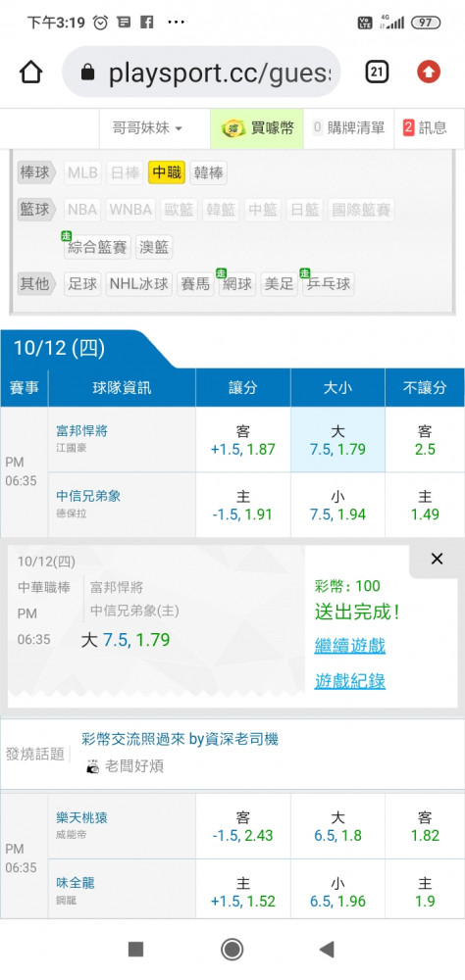Open the 購牌清單 tab

coord(348,128)
